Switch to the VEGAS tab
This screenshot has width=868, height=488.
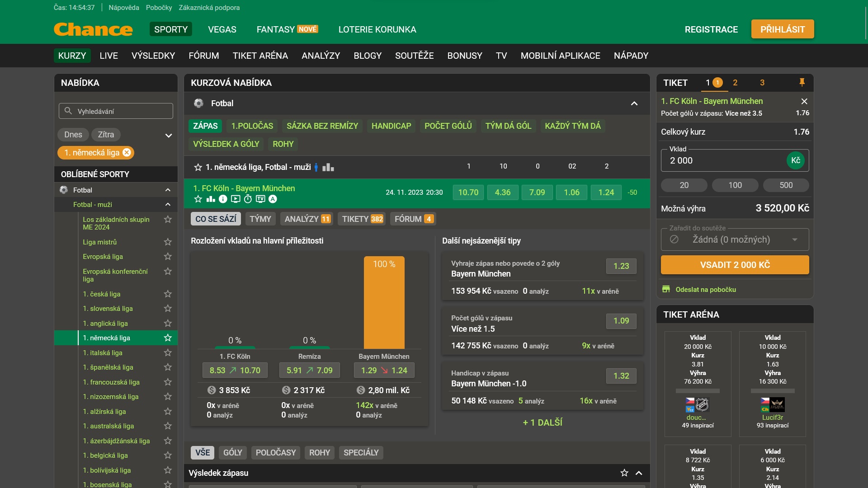[222, 29]
